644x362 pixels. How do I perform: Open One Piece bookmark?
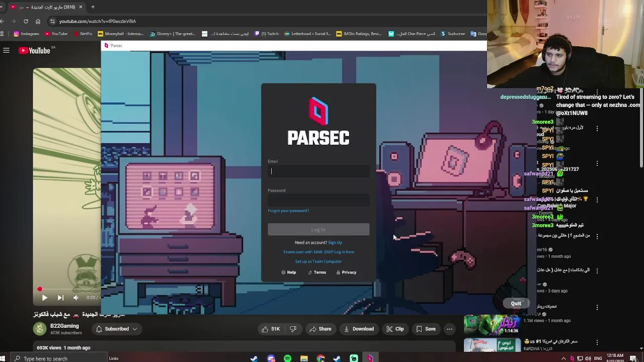click(412, 34)
